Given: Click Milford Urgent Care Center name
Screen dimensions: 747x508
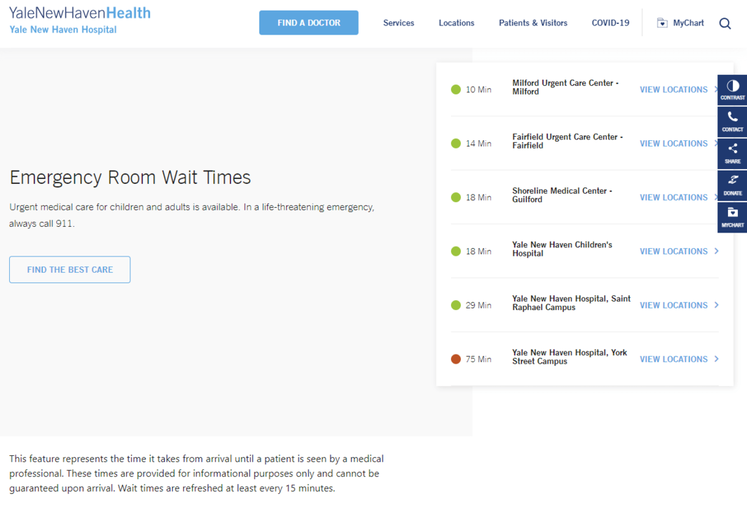Looking at the screenshot, I should click(x=565, y=87).
